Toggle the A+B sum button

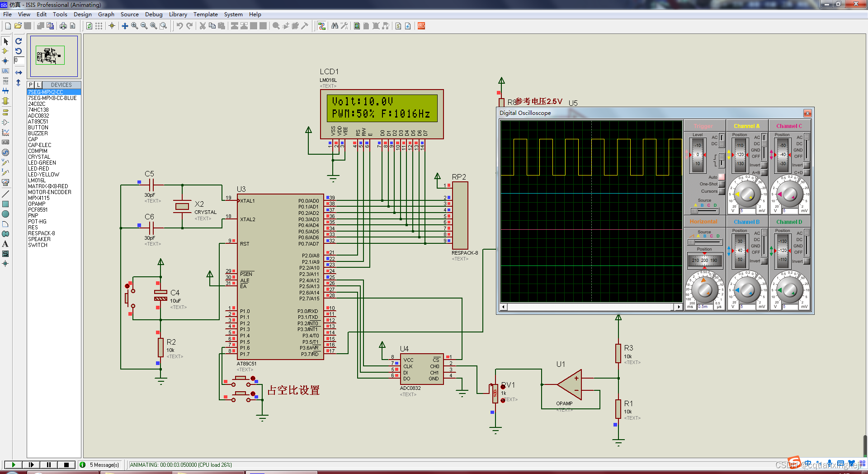tap(764, 172)
